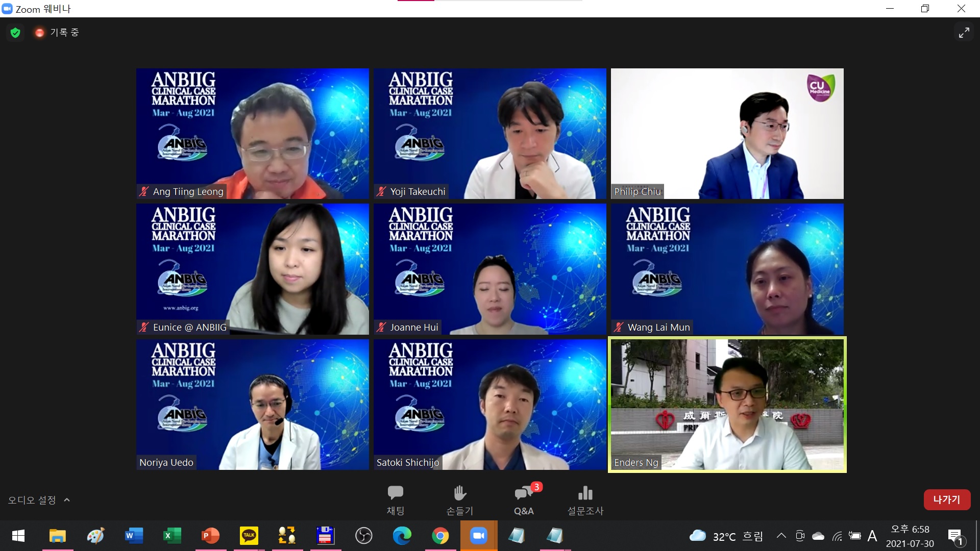Open Microsoft Edge from taskbar
The height and width of the screenshot is (551, 980).
402,536
